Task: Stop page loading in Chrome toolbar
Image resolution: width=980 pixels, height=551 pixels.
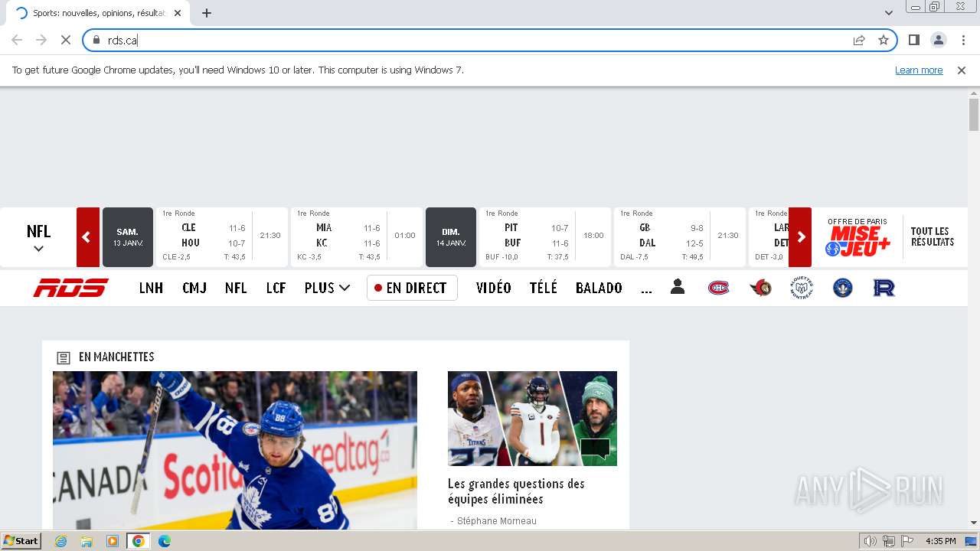Action: click(66, 40)
